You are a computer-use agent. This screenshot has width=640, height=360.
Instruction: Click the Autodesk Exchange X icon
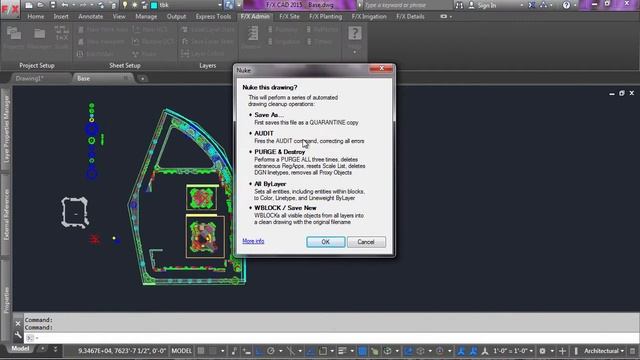click(531, 5)
